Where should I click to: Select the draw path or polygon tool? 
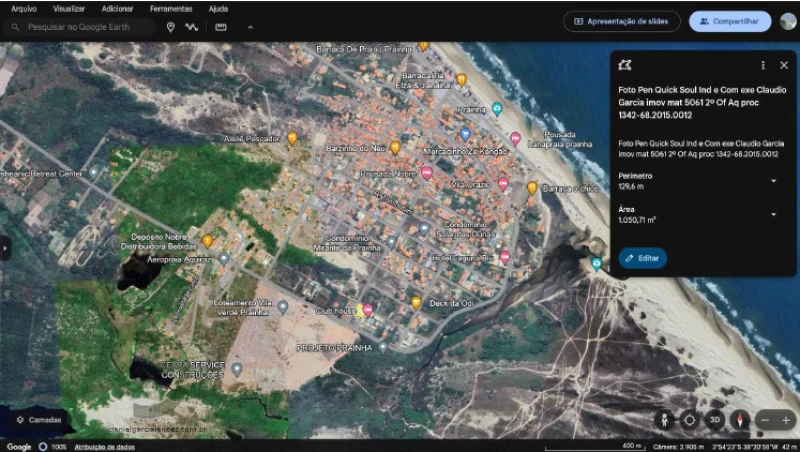(x=192, y=27)
